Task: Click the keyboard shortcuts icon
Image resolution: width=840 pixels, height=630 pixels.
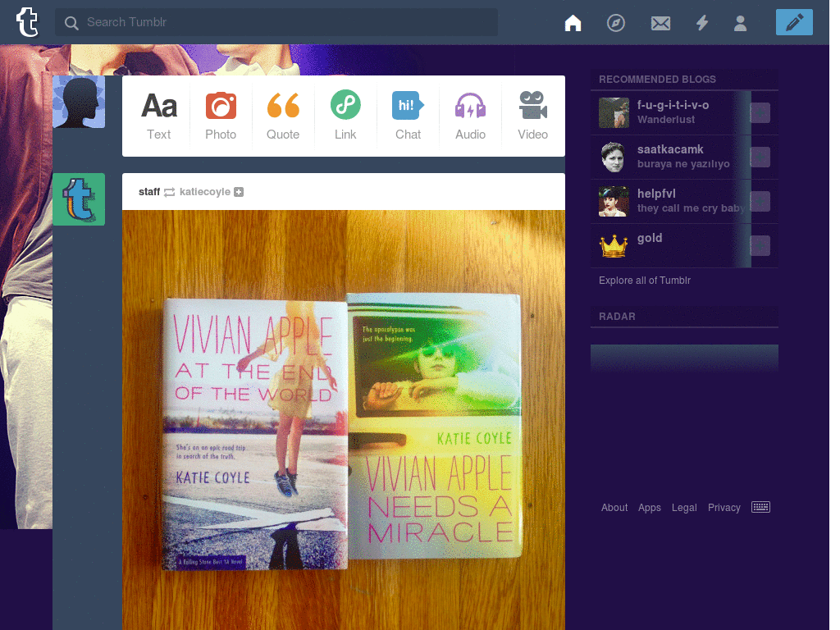Action: point(760,507)
